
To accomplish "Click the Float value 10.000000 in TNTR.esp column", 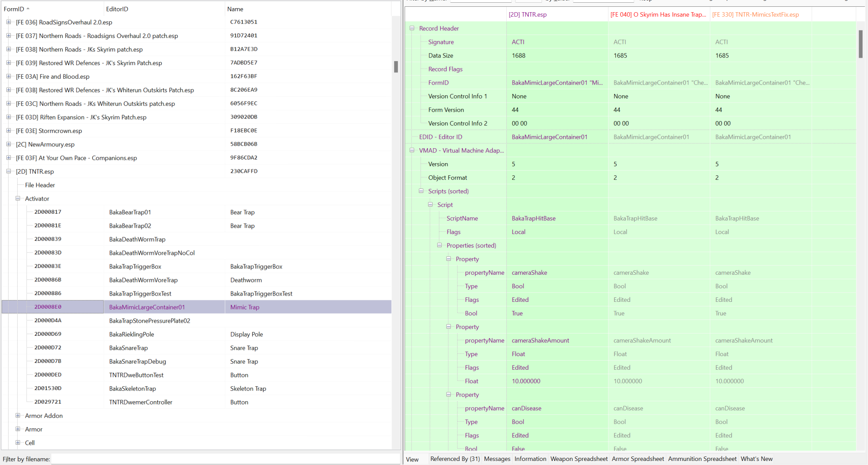I will pos(526,381).
